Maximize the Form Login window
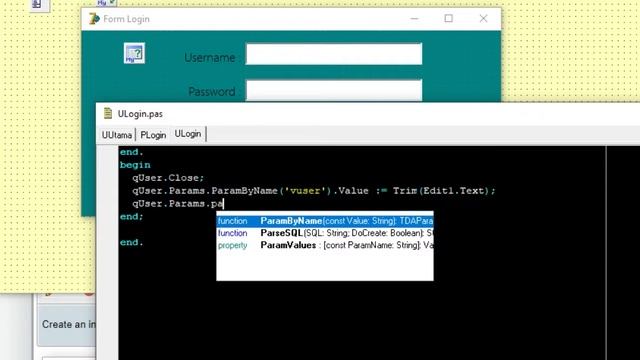The width and height of the screenshot is (640, 360). 449,18
